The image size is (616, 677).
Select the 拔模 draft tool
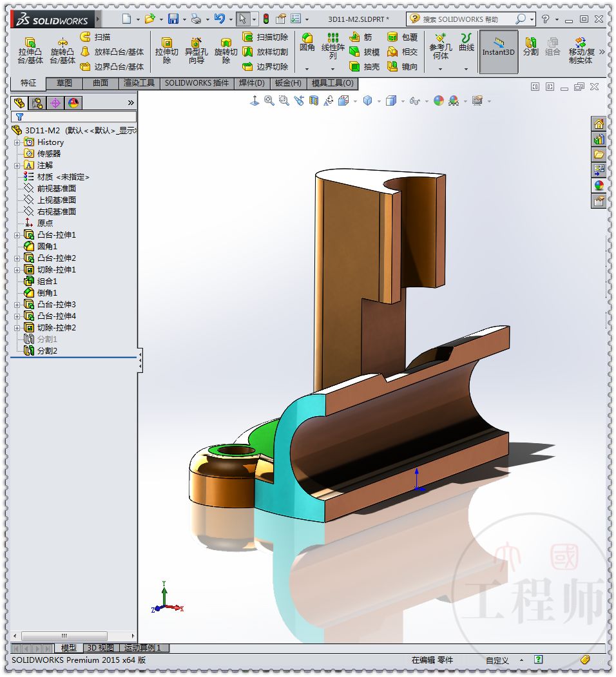(x=365, y=52)
